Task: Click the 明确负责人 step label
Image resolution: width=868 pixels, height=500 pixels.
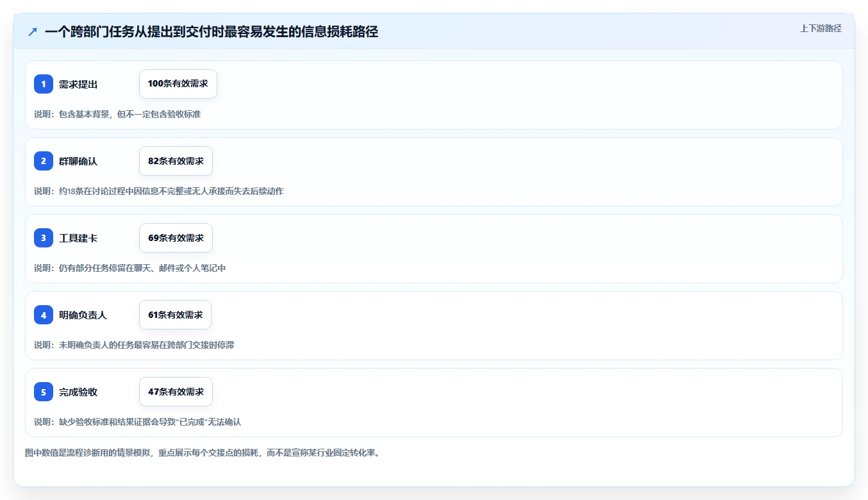Action: pyautogui.click(x=83, y=315)
